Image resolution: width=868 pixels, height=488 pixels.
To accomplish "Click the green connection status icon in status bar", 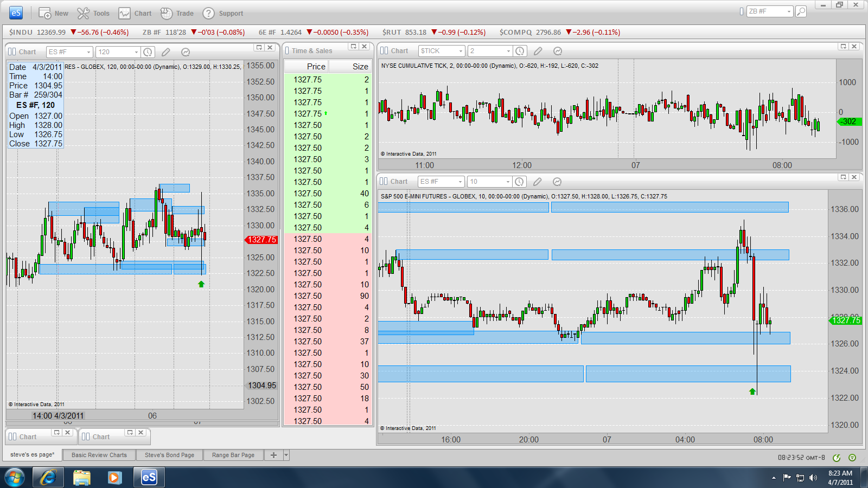I will (837, 458).
